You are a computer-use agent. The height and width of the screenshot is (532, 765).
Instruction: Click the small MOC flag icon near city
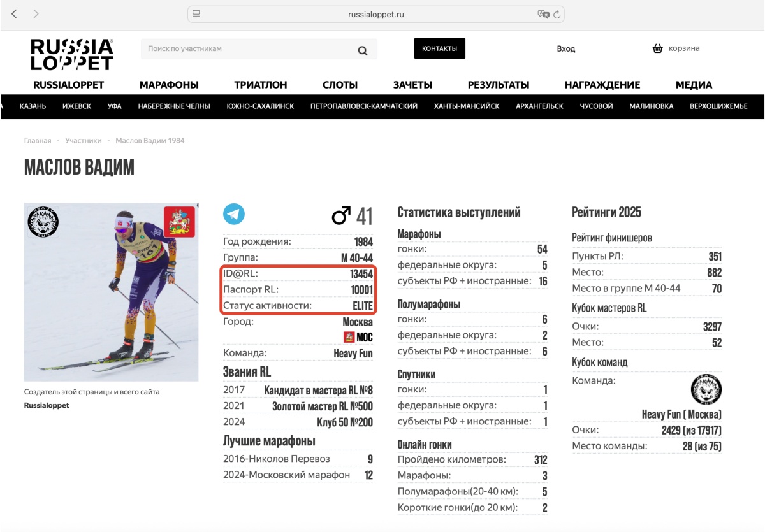click(349, 338)
